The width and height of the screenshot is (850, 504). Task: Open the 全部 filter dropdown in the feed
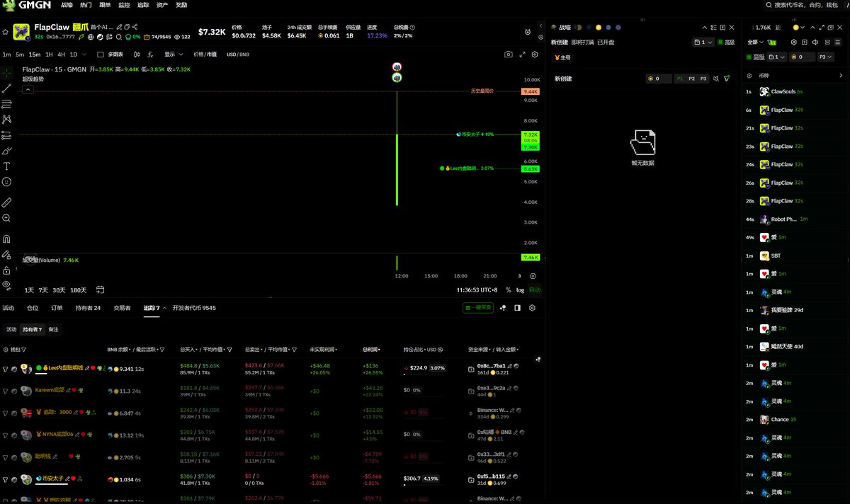point(756,42)
